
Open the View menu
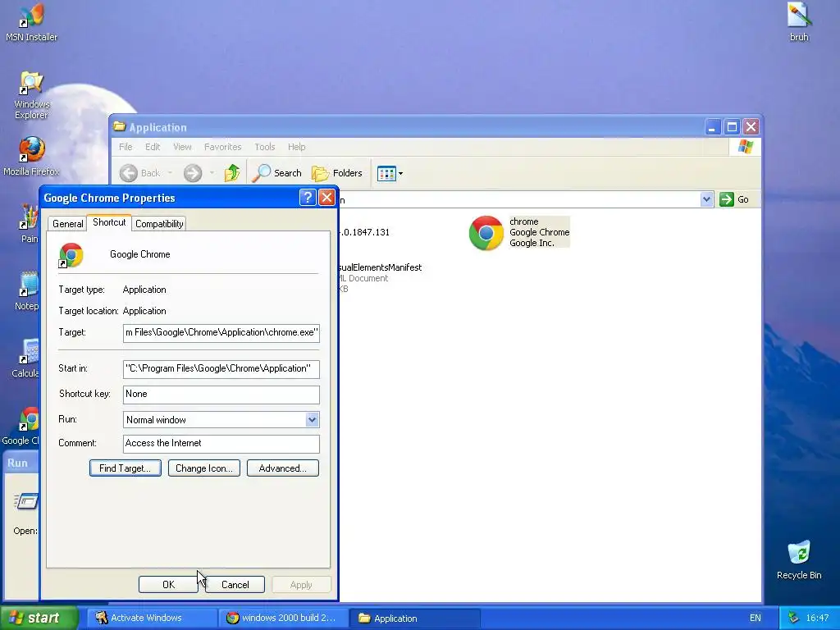182,147
